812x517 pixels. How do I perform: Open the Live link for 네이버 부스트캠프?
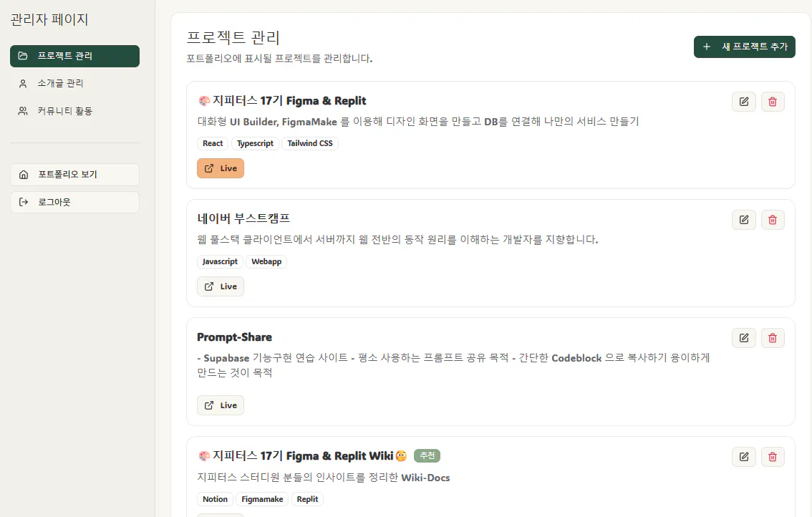(x=221, y=286)
